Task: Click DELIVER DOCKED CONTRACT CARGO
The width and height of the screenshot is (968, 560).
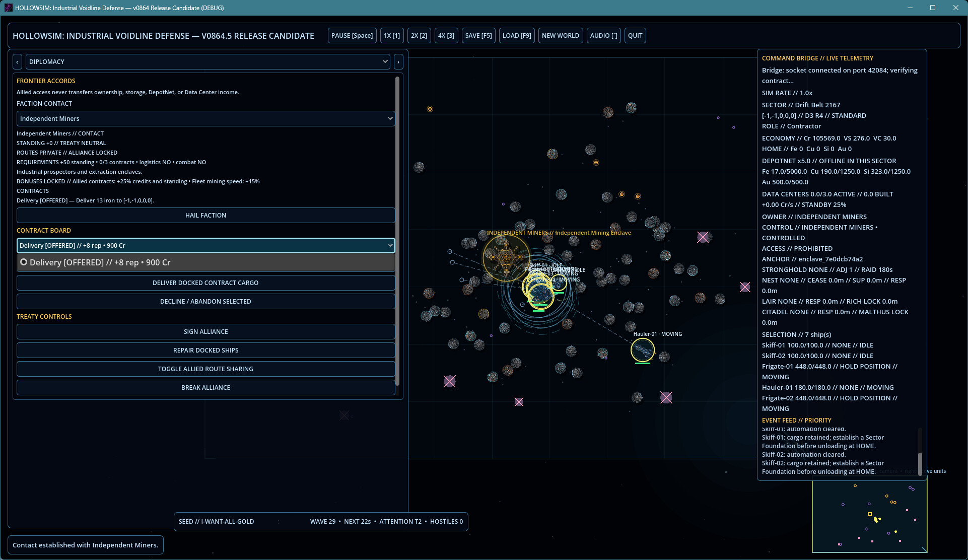Action: coord(205,283)
